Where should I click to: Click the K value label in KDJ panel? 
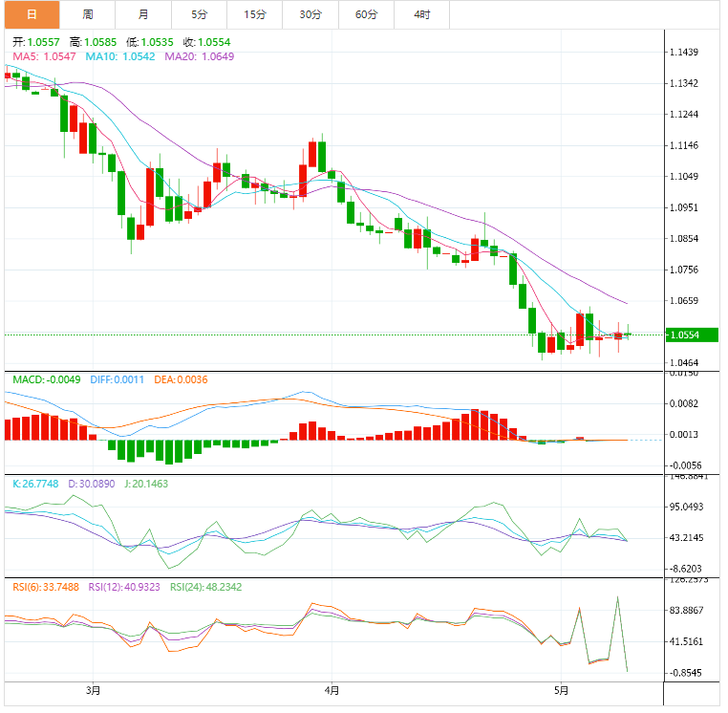click(35, 485)
